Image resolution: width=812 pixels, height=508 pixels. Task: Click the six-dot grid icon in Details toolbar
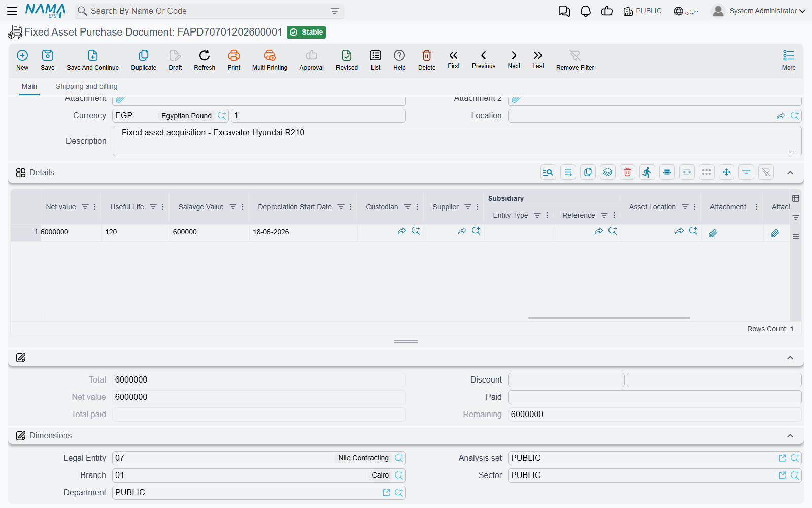[x=706, y=172]
